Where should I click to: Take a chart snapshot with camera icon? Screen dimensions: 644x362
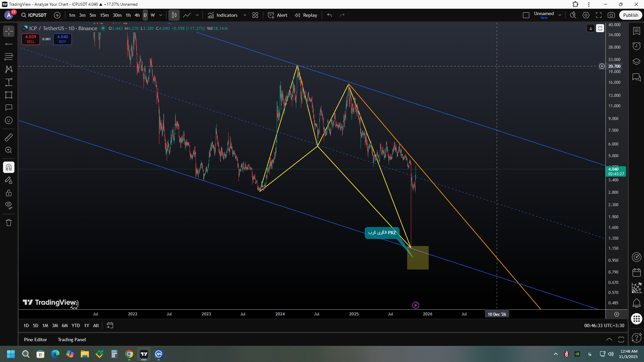click(x=611, y=15)
